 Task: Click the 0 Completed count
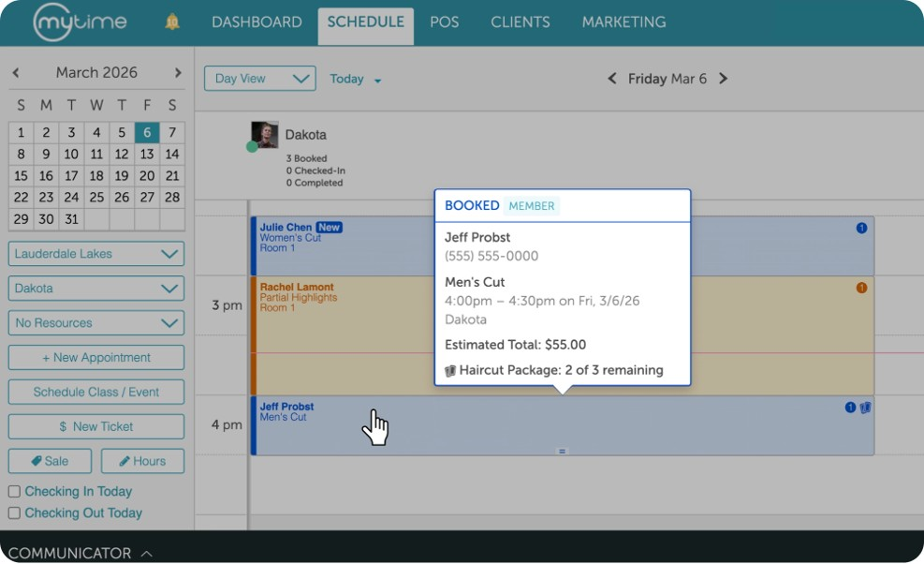(315, 183)
